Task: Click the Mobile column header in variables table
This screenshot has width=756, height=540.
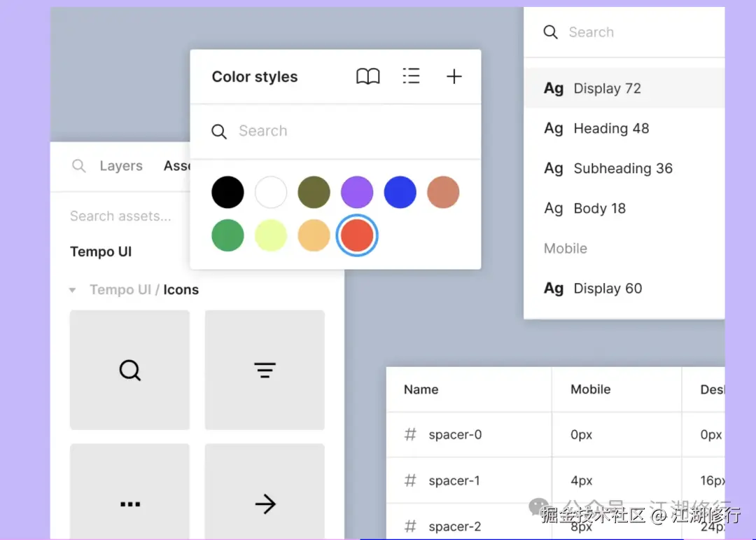Action: (x=591, y=389)
